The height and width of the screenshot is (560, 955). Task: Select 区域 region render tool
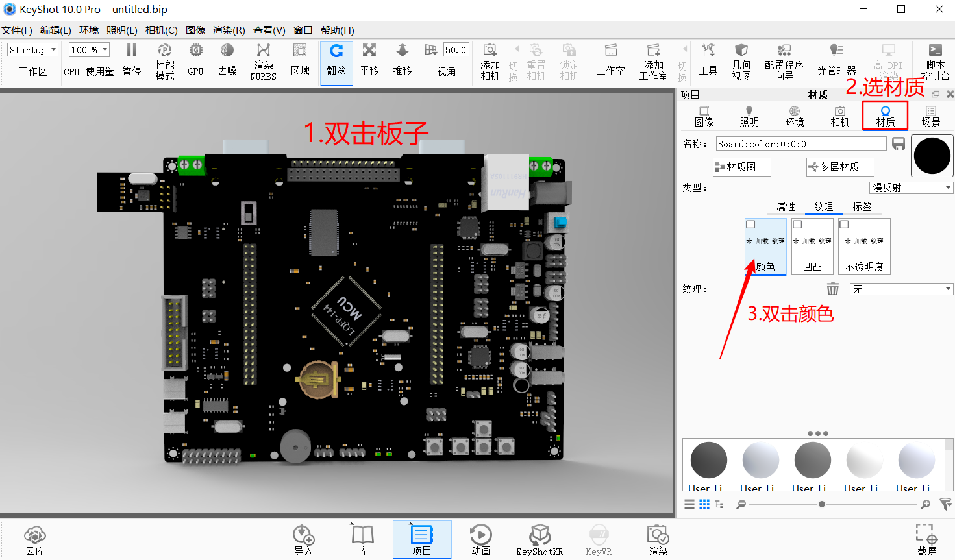coord(300,60)
